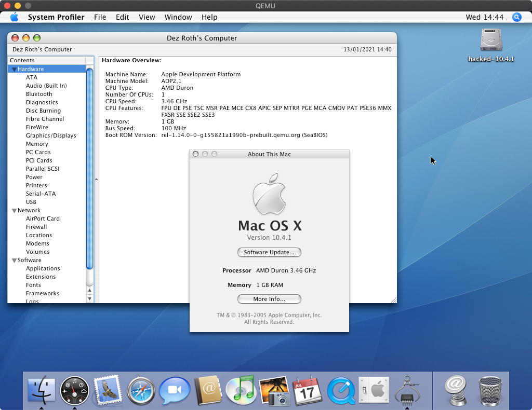Open the View menu

[147, 17]
